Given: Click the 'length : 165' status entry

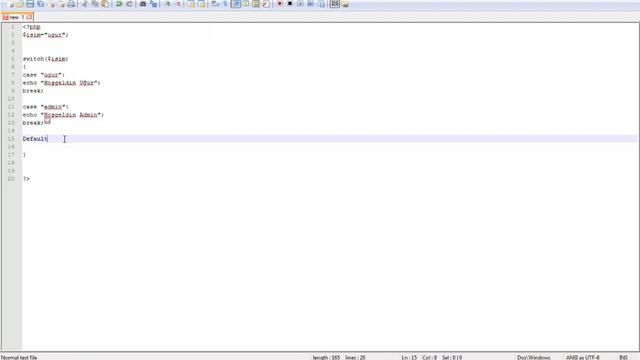Looking at the screenshot, I should [x=326, y=357].
